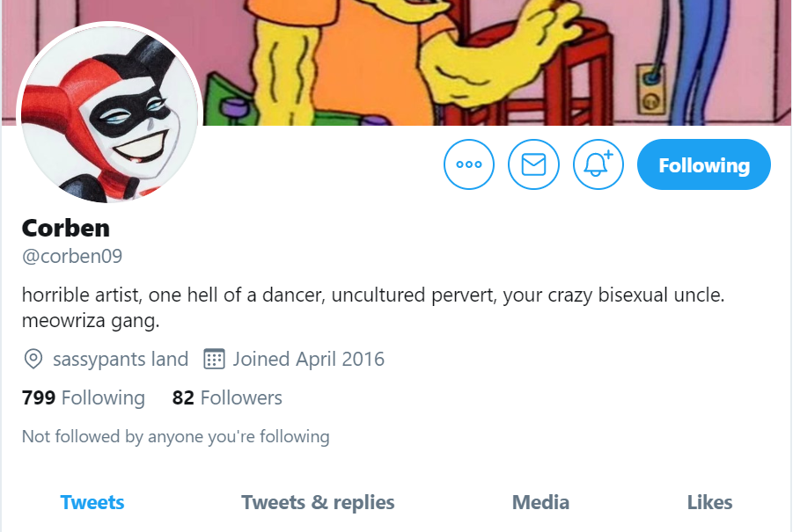Turn on notifications with the bell icon
800x532 pixels.
[598, 164]
